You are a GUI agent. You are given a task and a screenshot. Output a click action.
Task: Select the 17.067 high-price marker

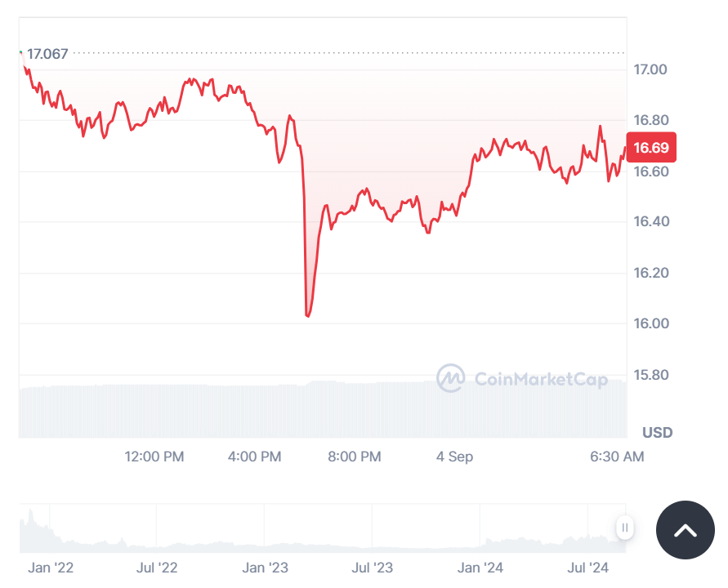tap(47, 54)
